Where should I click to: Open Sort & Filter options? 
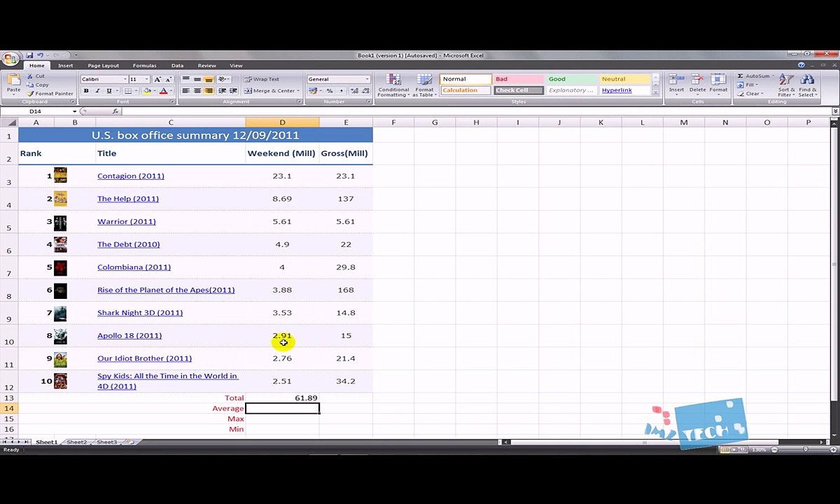click(x=786, y=85)
